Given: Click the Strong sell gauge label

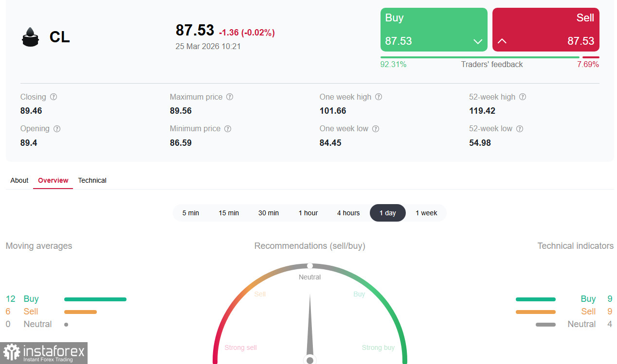Looking at the screenshot, I should click(240, 347).
